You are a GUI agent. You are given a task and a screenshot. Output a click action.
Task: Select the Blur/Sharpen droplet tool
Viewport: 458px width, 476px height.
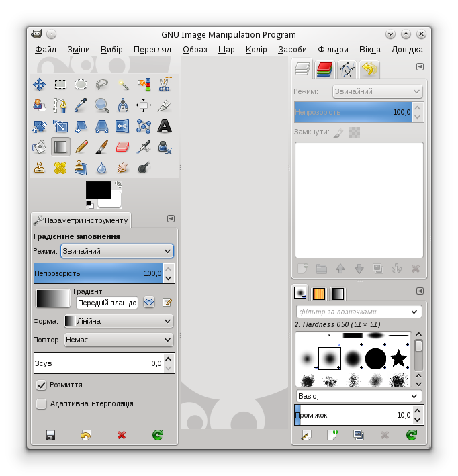102,168
